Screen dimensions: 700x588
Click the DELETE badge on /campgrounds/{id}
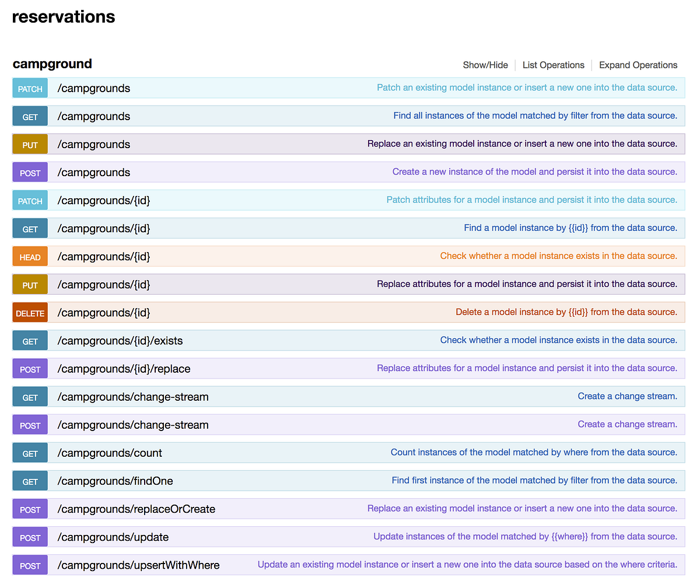(30, 312)
